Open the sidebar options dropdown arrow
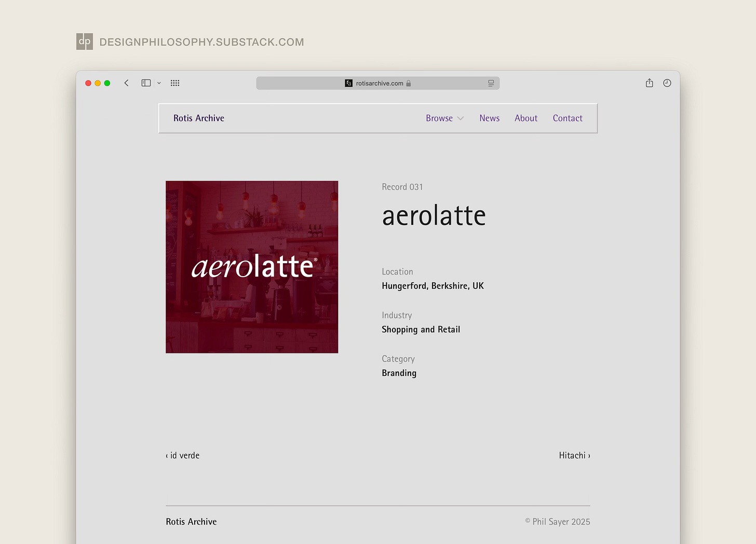Viewport: 756px width, 544px height. point(159,83)
